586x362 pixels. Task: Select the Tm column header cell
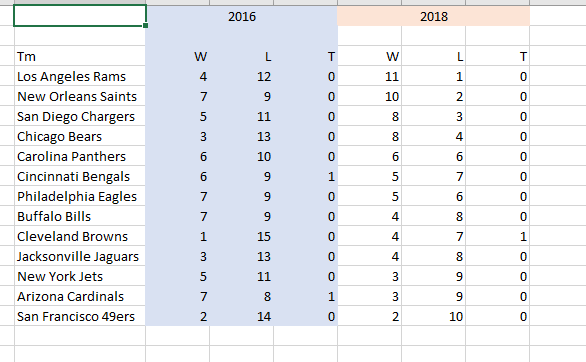tap(80, 56)
